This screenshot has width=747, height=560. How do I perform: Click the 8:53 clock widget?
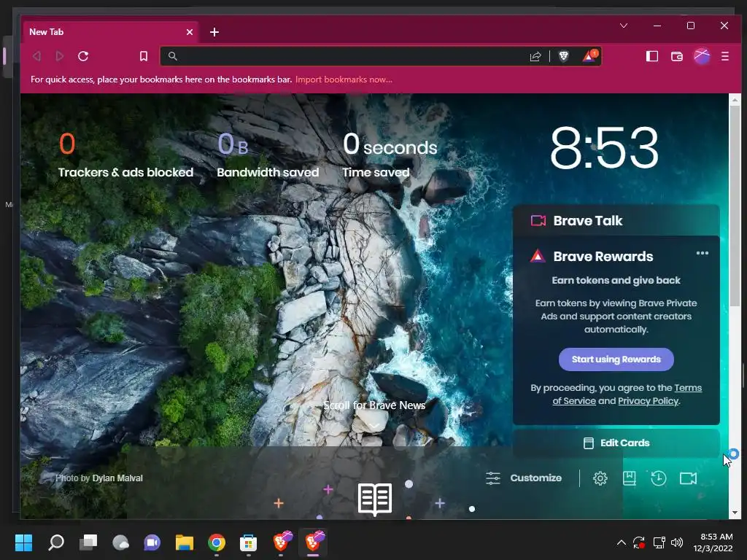click(604, 147)
